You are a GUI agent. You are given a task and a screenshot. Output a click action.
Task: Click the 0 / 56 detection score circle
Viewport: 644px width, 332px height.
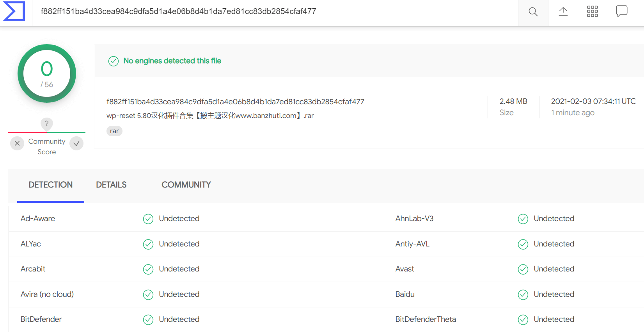pos(47,73)
